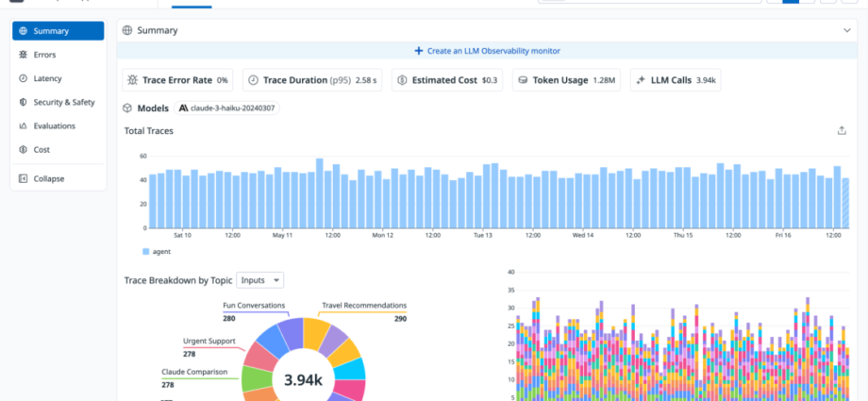This screenshot has width=868, height=401.
Task: Click the Fri 16 axis label
Action: (x=783, y=235)
